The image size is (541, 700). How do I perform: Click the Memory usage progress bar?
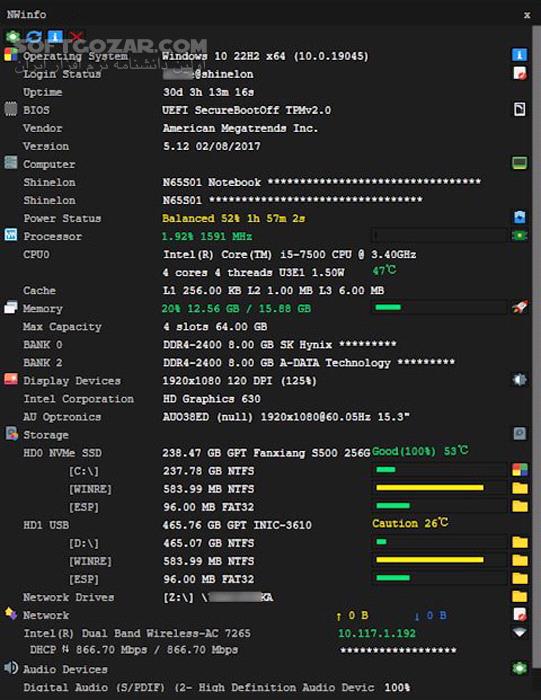coord(439,307)
